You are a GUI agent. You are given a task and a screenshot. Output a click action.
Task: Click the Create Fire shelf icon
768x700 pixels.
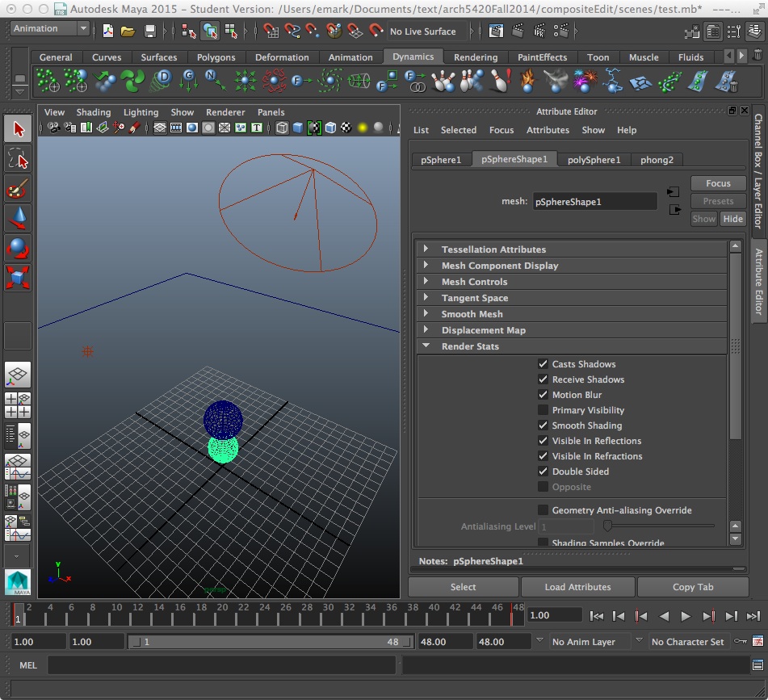pyautogui.click(x=528, y=81)
